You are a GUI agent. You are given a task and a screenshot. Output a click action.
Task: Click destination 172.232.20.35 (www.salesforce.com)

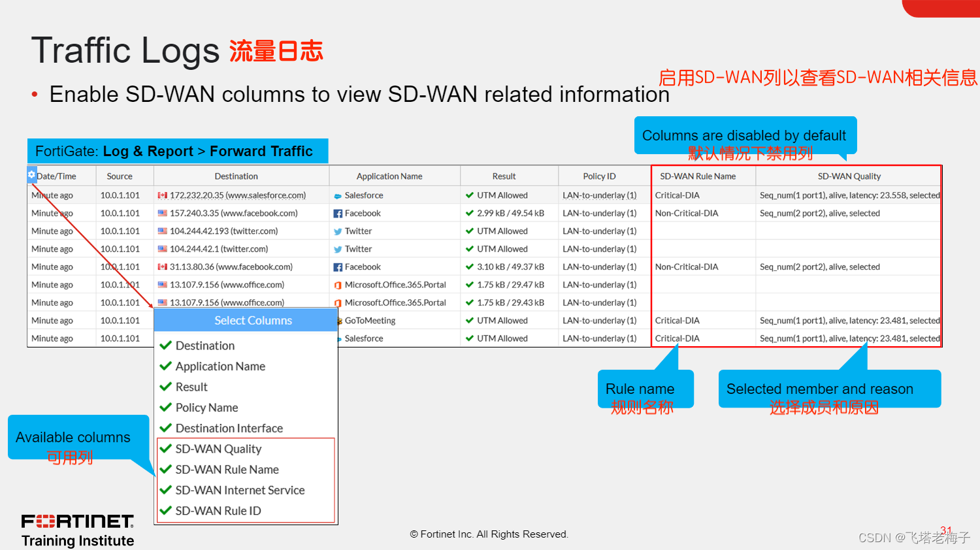pos(238,195)
